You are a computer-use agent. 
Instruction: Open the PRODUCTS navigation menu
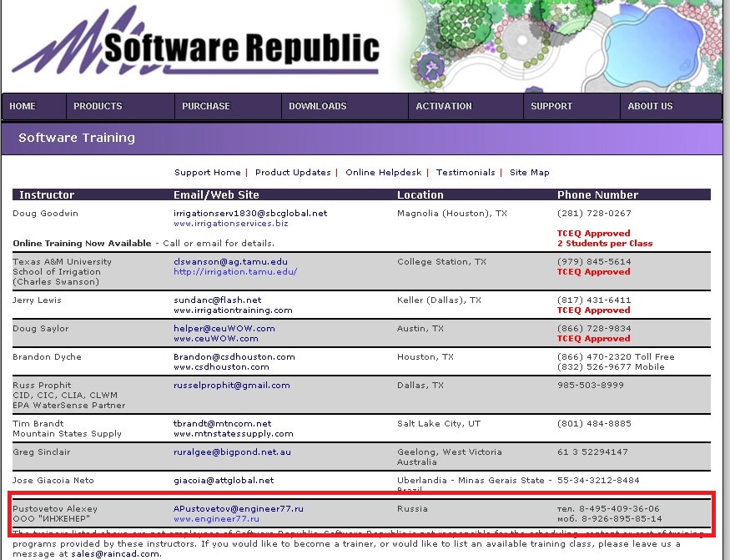[x=98, y=106]
